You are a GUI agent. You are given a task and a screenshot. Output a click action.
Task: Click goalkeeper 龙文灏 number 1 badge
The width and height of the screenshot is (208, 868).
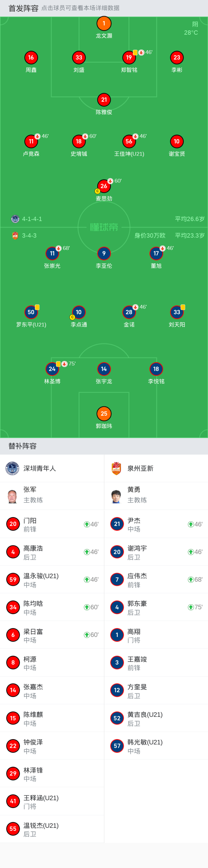[x=104, y=24]
